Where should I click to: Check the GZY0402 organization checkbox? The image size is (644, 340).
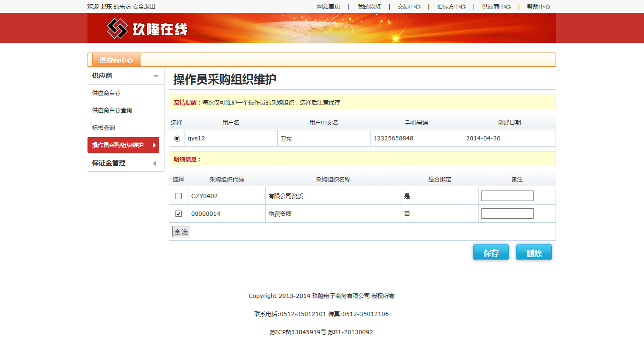click(x=179, y=196)
